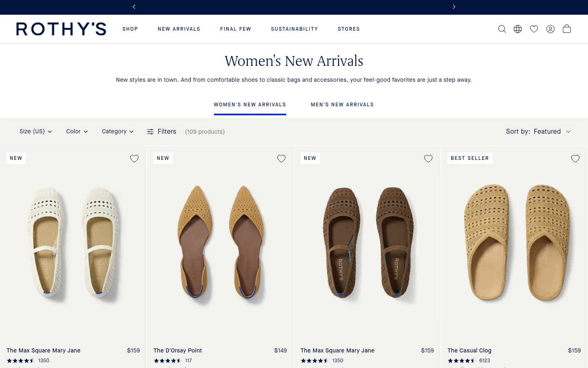Expand the Size (US) filter dropdown

pyautogui.click(x=36, y=131)
